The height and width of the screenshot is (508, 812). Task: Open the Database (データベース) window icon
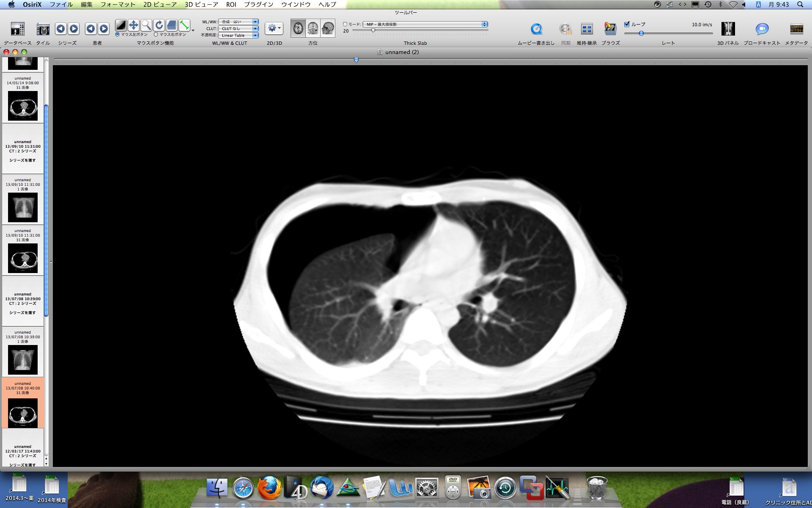click(x=18, y=29)
